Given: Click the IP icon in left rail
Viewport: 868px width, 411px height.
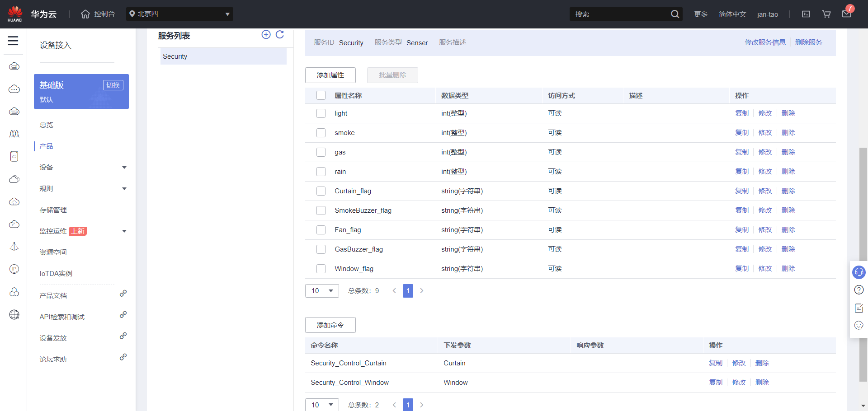Looking at the screenshot, I should tap(14, 269).
